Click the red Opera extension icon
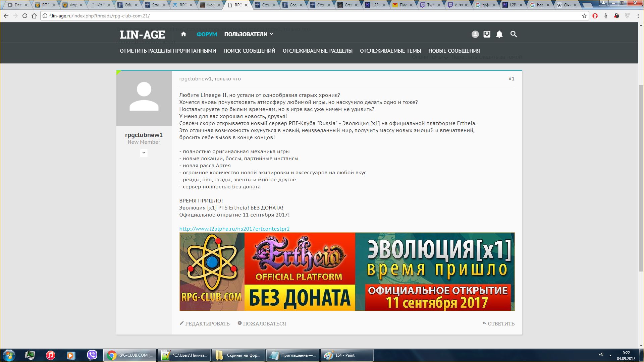 click(595, 16)
